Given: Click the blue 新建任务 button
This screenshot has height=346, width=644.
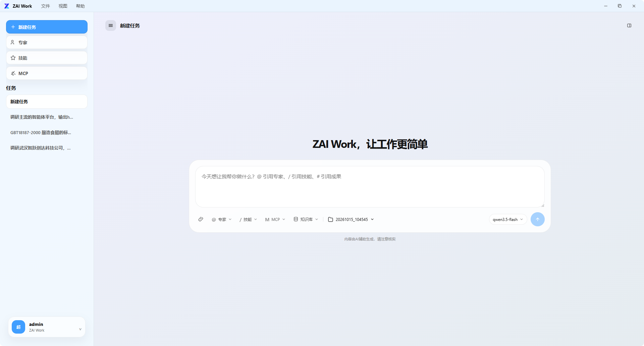Looking at the screenshot, I should point(47,27).
